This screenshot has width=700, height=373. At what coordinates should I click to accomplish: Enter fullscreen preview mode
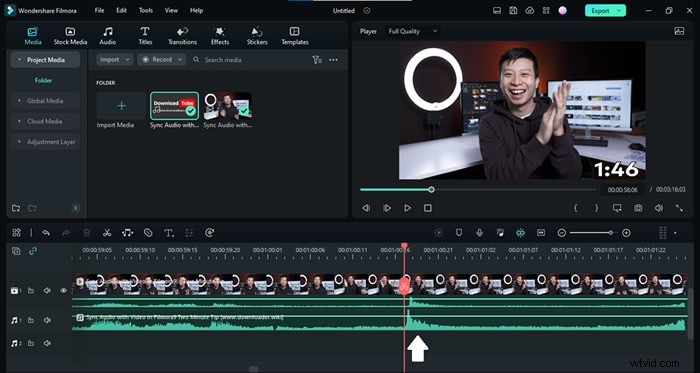coord(679,208)
